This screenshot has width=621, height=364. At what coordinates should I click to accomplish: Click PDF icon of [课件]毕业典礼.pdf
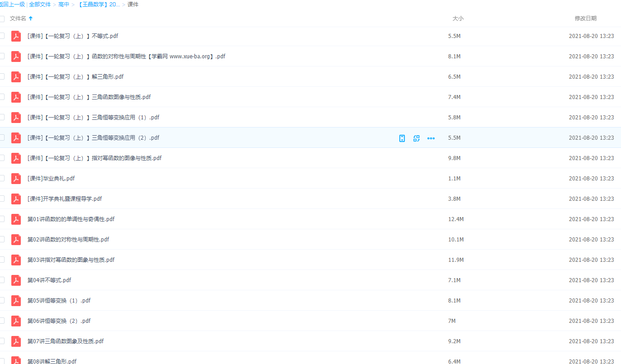16,179
